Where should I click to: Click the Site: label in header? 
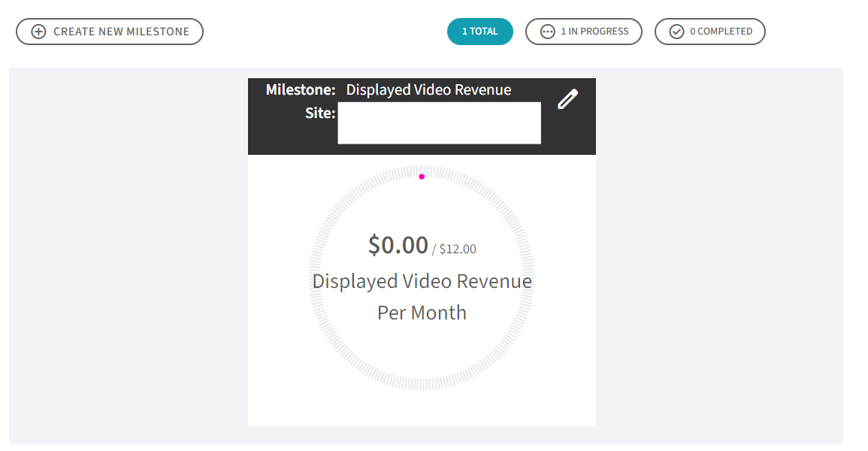(320, 113)
